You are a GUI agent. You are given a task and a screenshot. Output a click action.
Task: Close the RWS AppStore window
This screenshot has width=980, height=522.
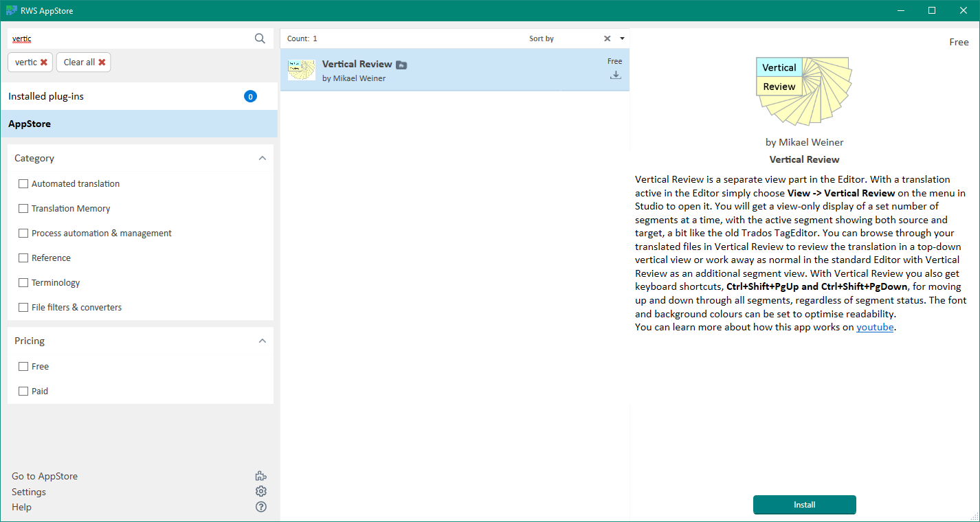(x=964, y=10)
